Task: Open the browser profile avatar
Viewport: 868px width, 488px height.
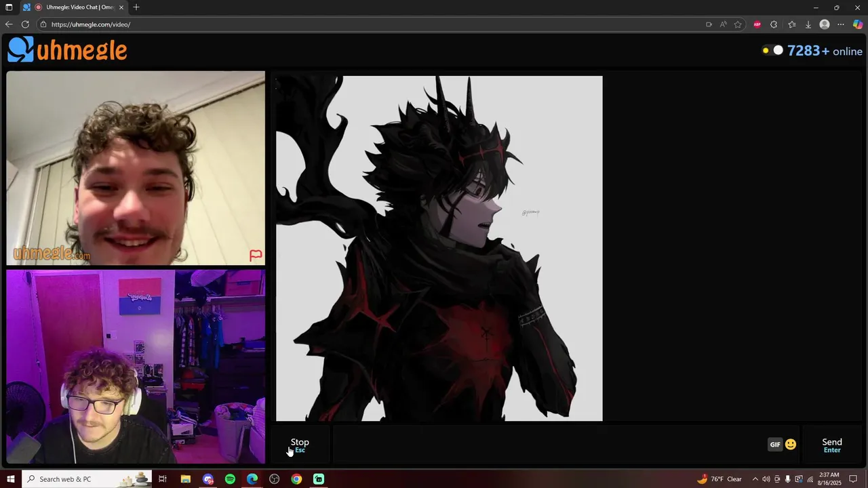Action: [x=825, y=24]
